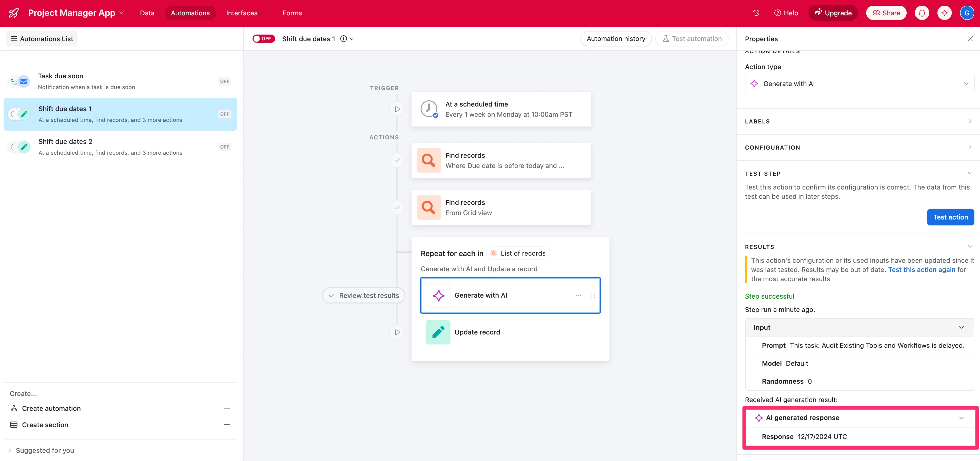Open the Data tab
Screen dimensions: 980x461
147,13
